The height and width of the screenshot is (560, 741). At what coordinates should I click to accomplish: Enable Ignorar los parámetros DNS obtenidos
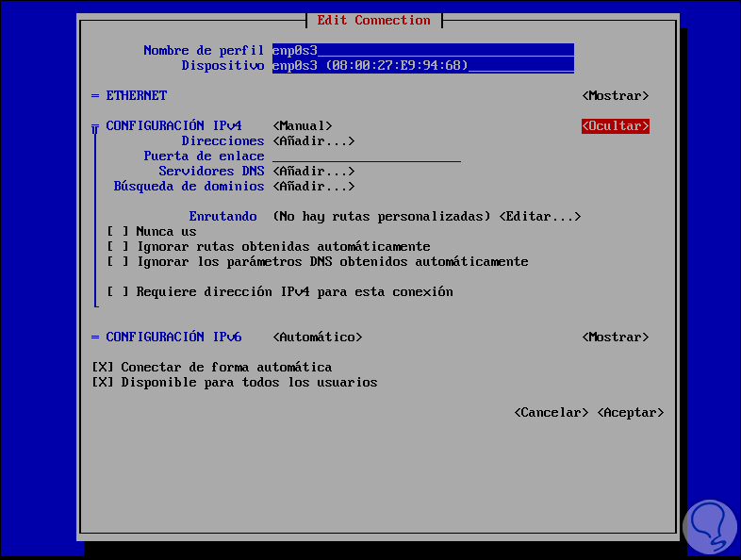[x=118, y=262]
